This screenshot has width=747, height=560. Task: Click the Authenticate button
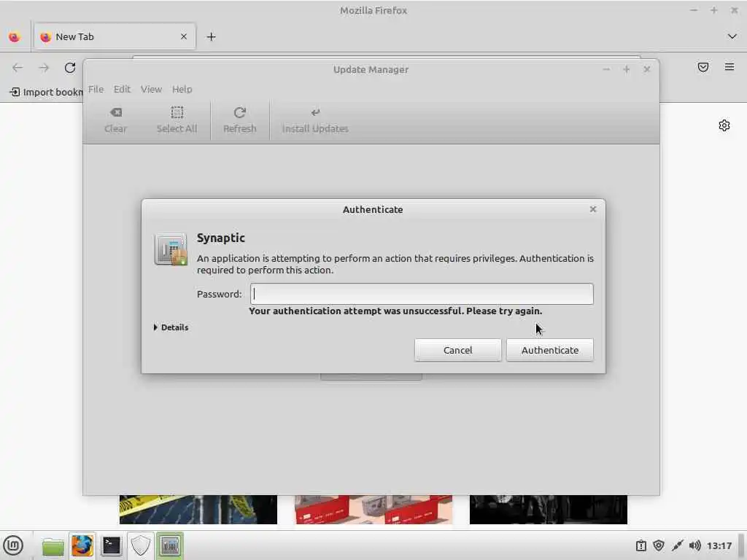click(x=550, y=350)
